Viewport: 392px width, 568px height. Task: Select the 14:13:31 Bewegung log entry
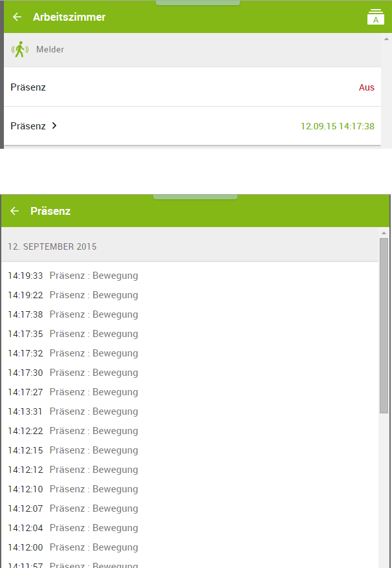(x=73, y=411)
